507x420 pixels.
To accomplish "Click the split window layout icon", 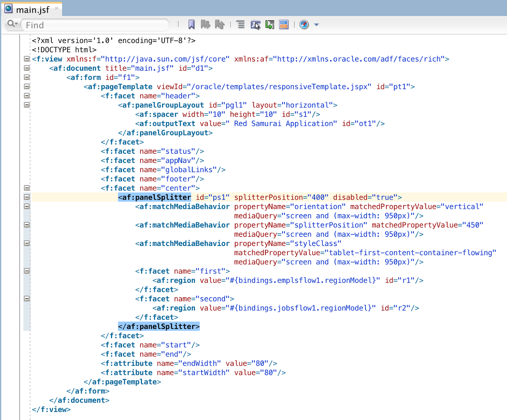I will click(284, 24).
